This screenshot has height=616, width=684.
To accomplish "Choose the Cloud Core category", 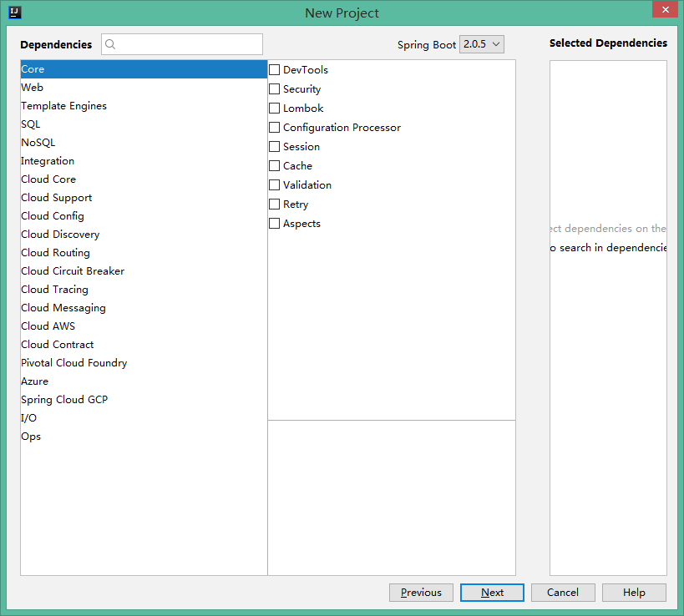I will tap(144, 179).
